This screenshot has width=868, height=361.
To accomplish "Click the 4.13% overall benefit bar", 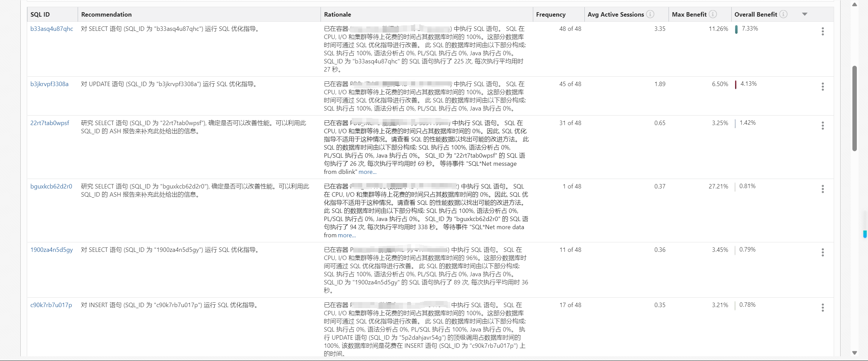I will (736, 84).
